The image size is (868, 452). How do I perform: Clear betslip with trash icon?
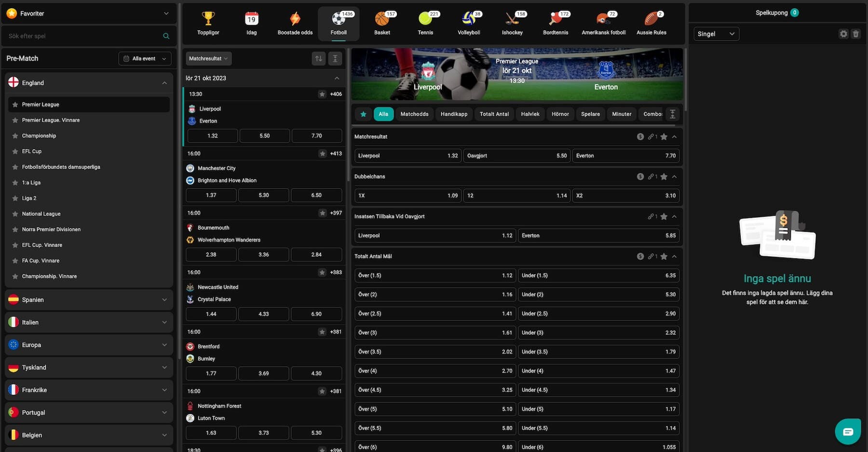point(856,34)
